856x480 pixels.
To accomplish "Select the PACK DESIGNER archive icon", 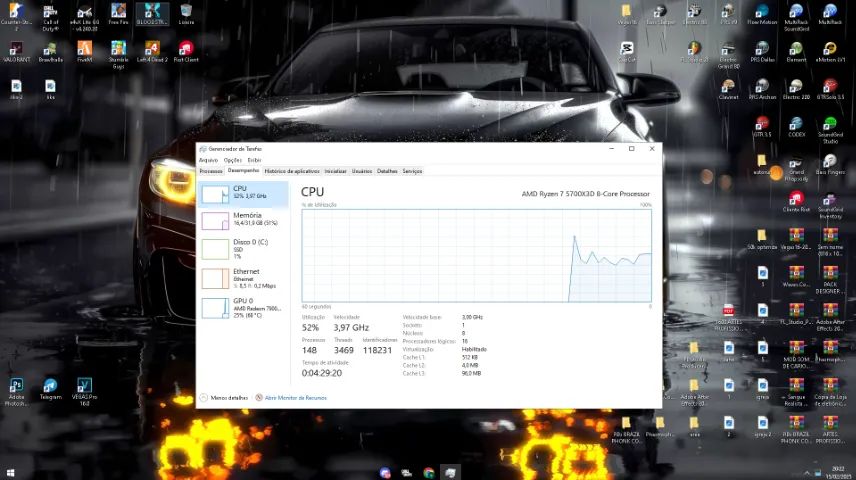I will (x=830, y=280).
